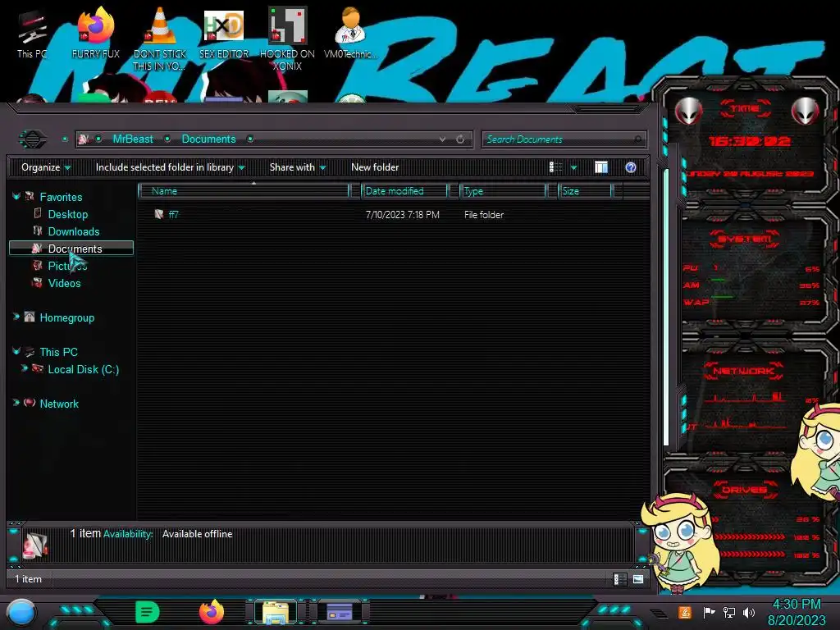Select the ff7 folder name

[174, 214]
